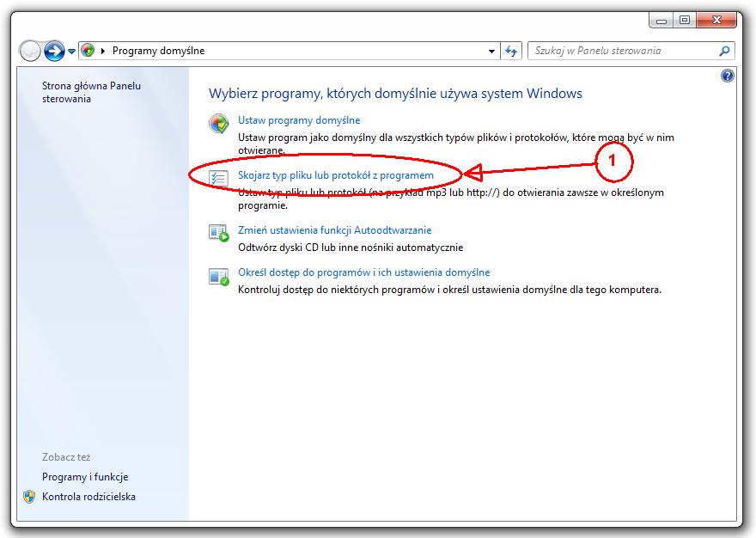Expand the address bar history dropdown
Screen dimensions: 756x538
coord(491,52)
